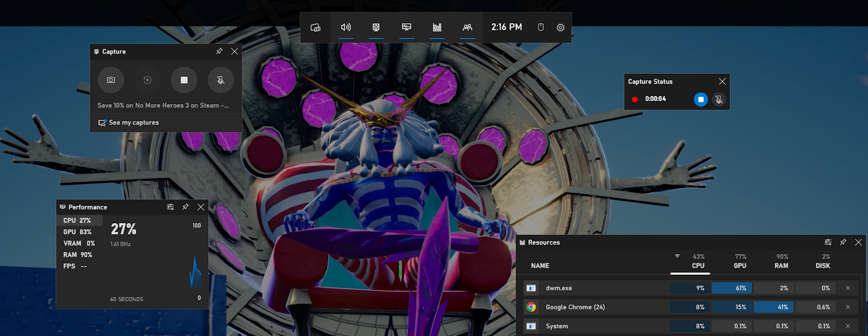Close the Capture Status widget
Image resolution: width=868 pixels, height=336 pixels.
coord(722,81)
